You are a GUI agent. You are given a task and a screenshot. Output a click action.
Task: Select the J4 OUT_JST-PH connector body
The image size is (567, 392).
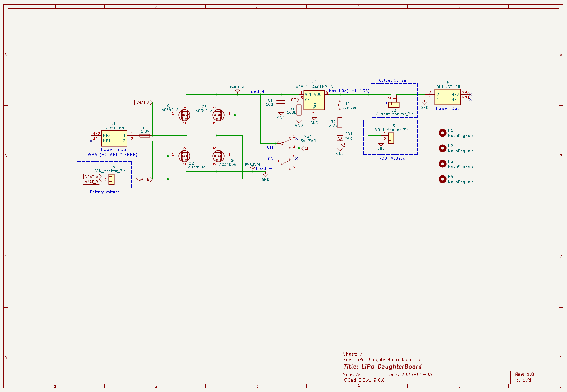[447, 97]
